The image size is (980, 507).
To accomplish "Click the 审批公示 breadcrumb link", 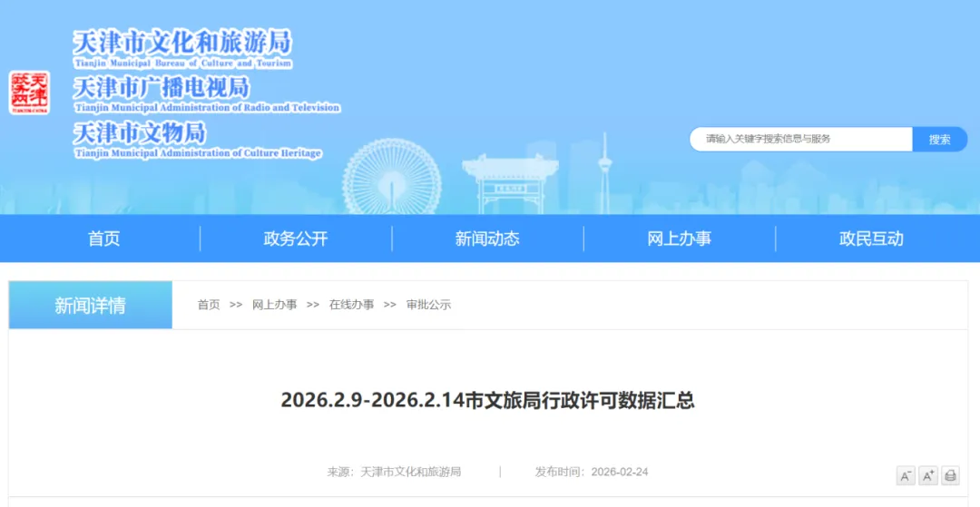I will coord(428,305).
